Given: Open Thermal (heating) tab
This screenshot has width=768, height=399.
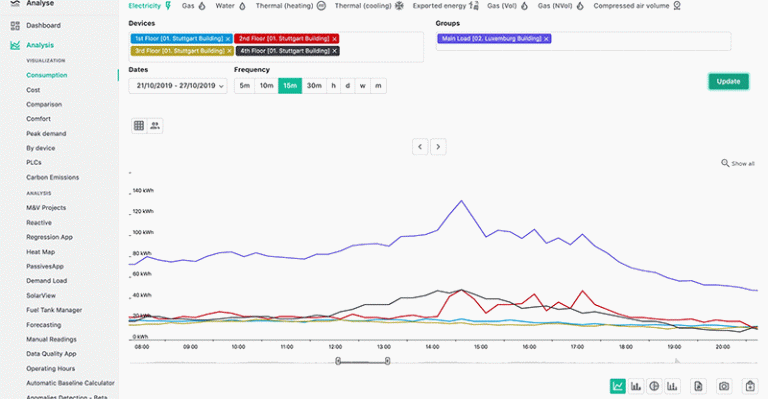Looking at the screenshot, I should [x=290, y=6].
